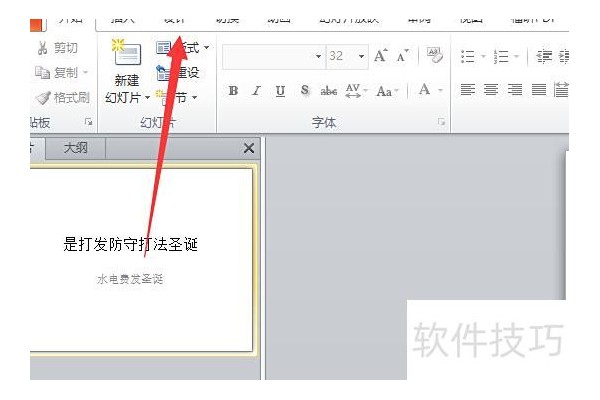Click the New Slide (新建幻灯片) icon

(x=127, y=54)
